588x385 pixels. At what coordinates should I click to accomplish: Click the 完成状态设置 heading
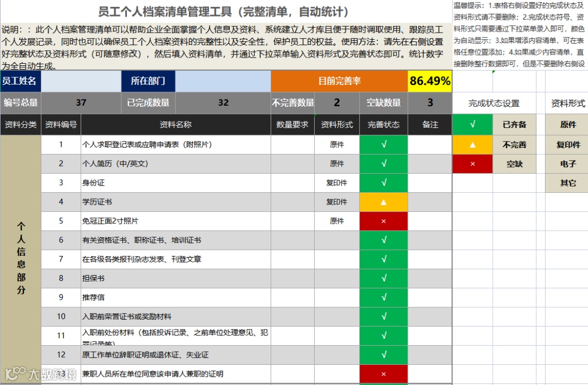494,103
